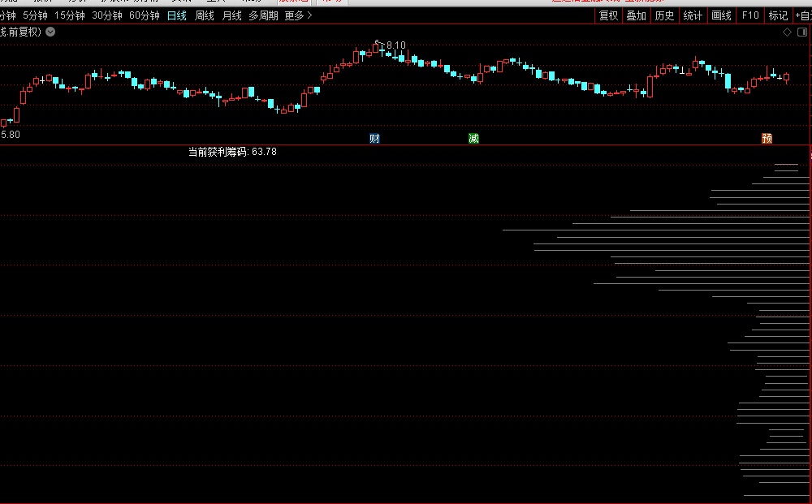
Task: Expand the 更多 periods menu
Action: pyautogui.click(x=298, y=15)
